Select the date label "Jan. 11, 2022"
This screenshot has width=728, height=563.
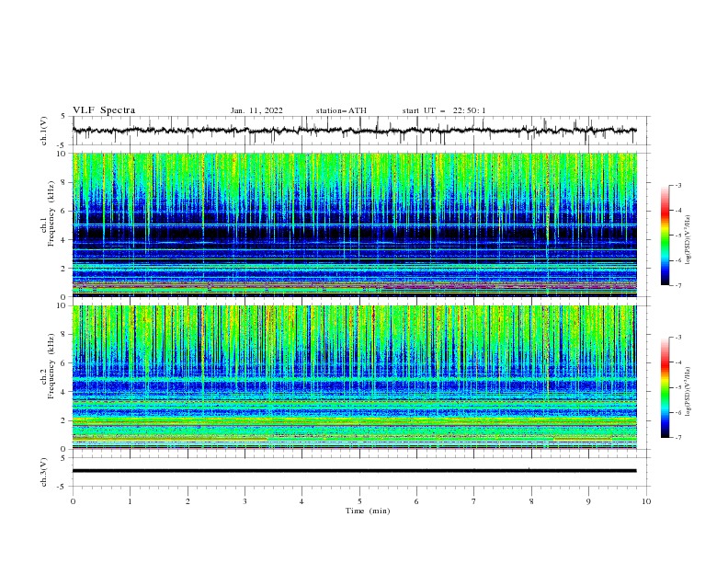256,110
